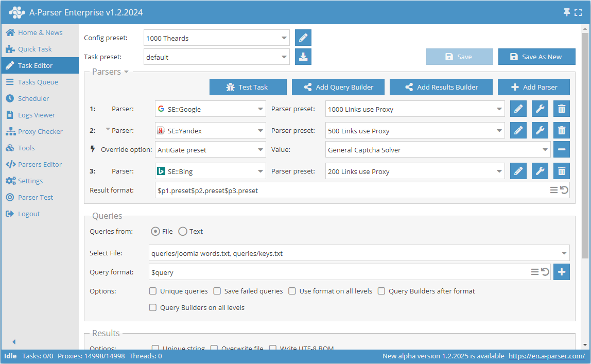
Task: Click the download icon beside Task preset
Action: pyautogui.click(x=303, y=57)
